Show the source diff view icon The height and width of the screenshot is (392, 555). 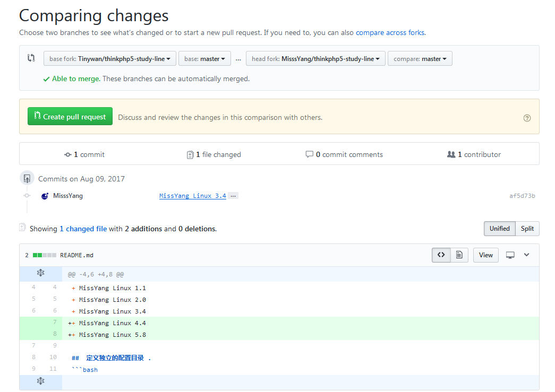(x=441, y=255)
